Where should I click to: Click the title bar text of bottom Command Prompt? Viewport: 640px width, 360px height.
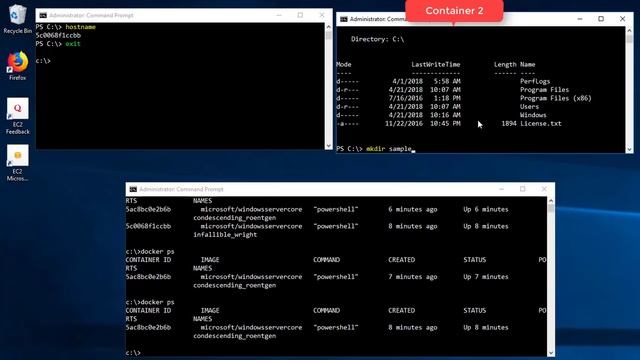pos(181,189)
